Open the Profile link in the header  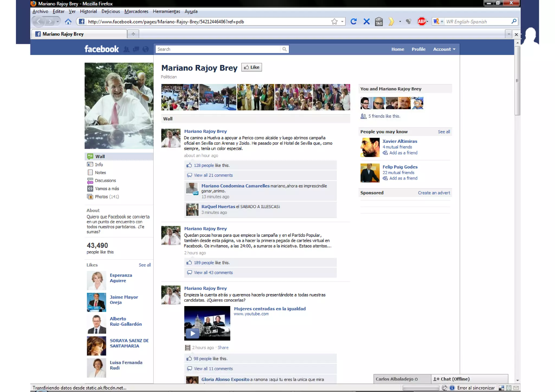point(418,49)
